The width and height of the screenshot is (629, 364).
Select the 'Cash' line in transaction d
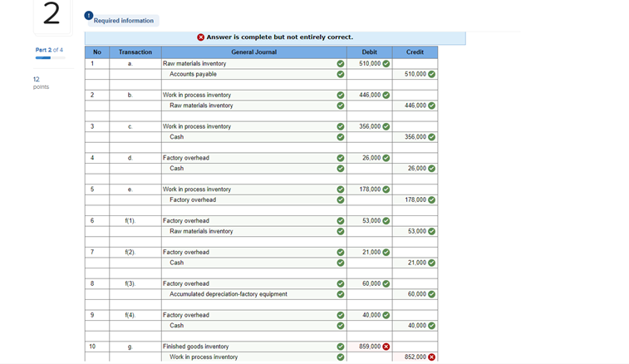[x=254, y=169]
